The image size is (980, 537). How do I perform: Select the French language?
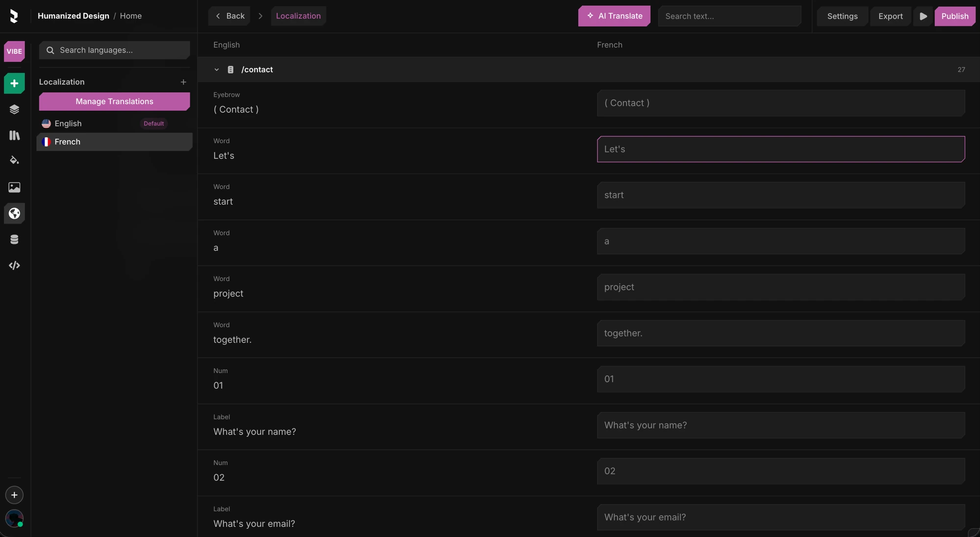(114, 142)
